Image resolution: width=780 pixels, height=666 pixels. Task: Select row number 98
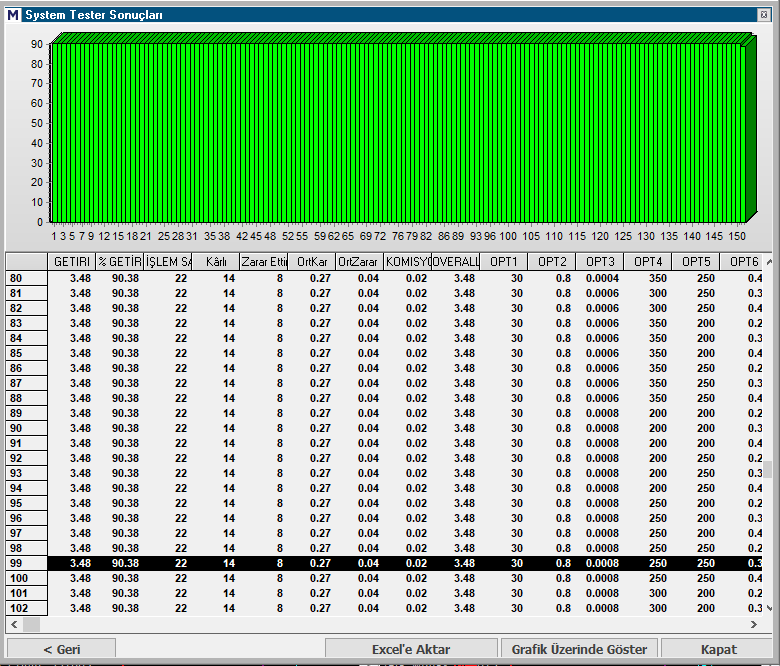point(26,548)
